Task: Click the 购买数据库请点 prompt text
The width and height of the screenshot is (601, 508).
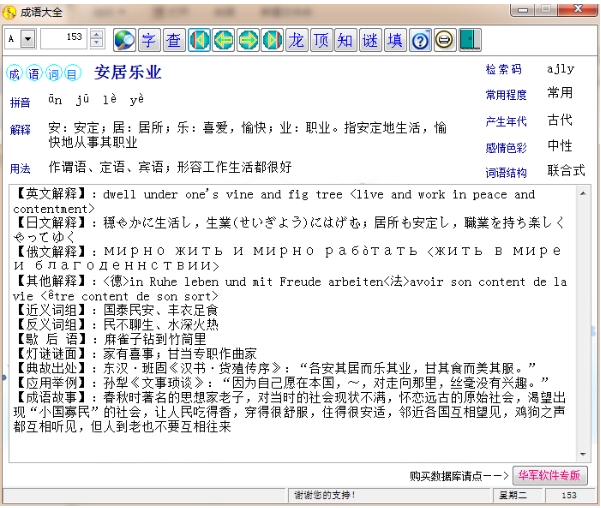Action: click(458, 476)
